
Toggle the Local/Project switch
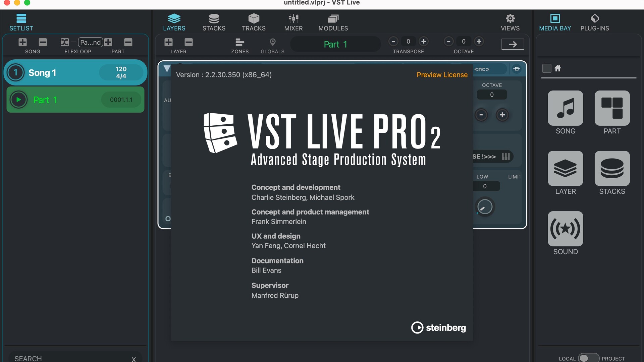[x=589, y=358]
